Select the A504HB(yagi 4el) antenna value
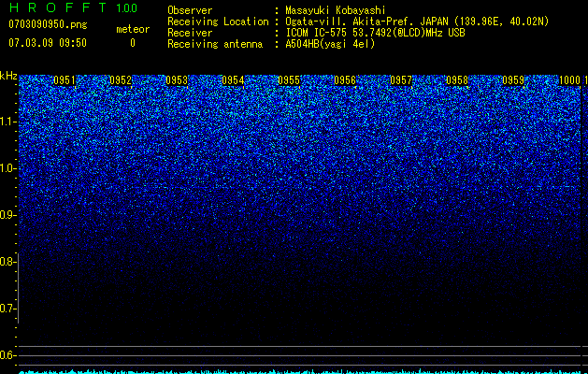The height and width of the screenshot is (374, 588). [330, 44]
